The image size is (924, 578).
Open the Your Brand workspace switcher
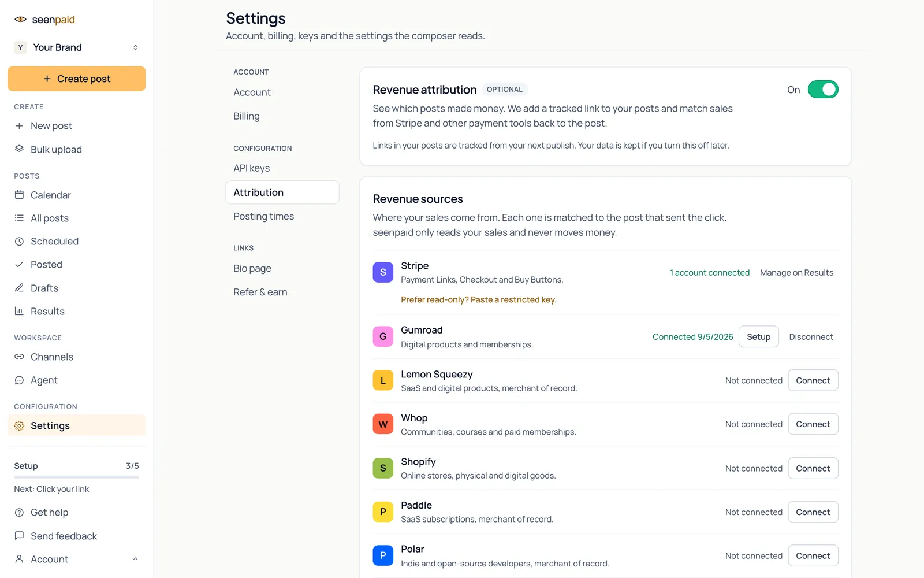(76, 47)
